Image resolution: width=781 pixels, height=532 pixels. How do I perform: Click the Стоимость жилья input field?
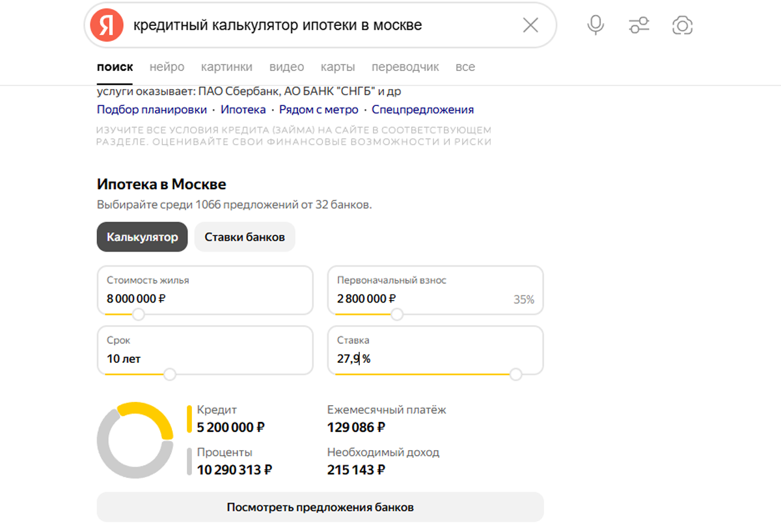click(x=205, y=290)
